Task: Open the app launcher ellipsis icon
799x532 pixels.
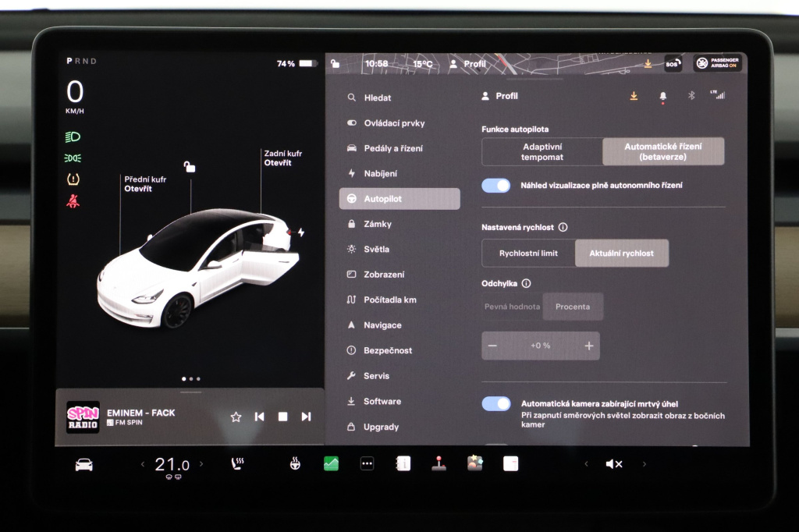Action: [367, 464]
